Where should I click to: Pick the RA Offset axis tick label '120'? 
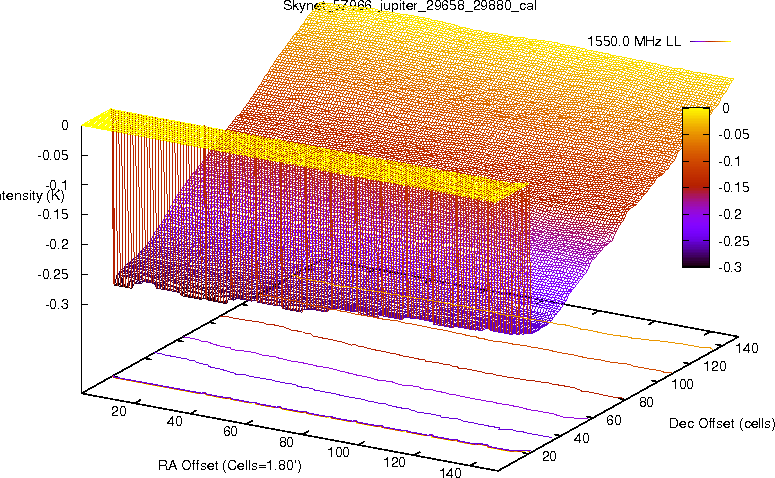click(394, 462)
